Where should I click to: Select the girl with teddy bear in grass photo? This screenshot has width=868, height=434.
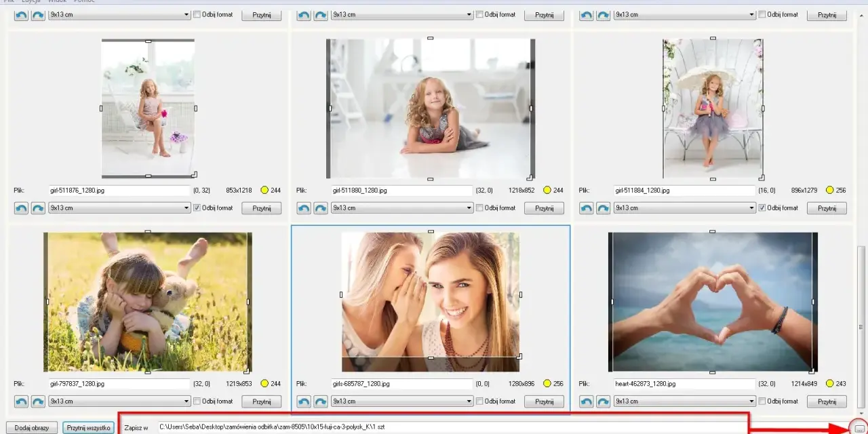pos(148,302)
